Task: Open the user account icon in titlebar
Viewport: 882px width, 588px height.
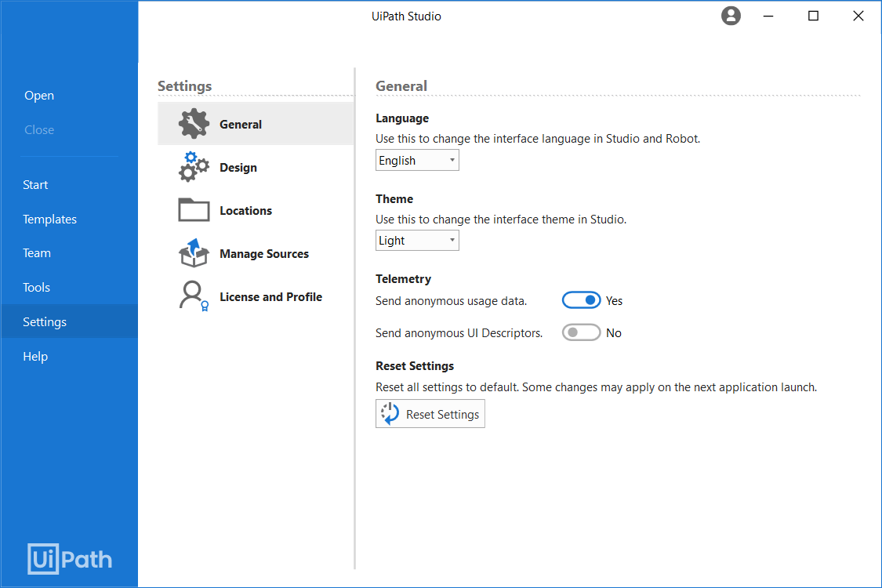Action: [731, 16]
